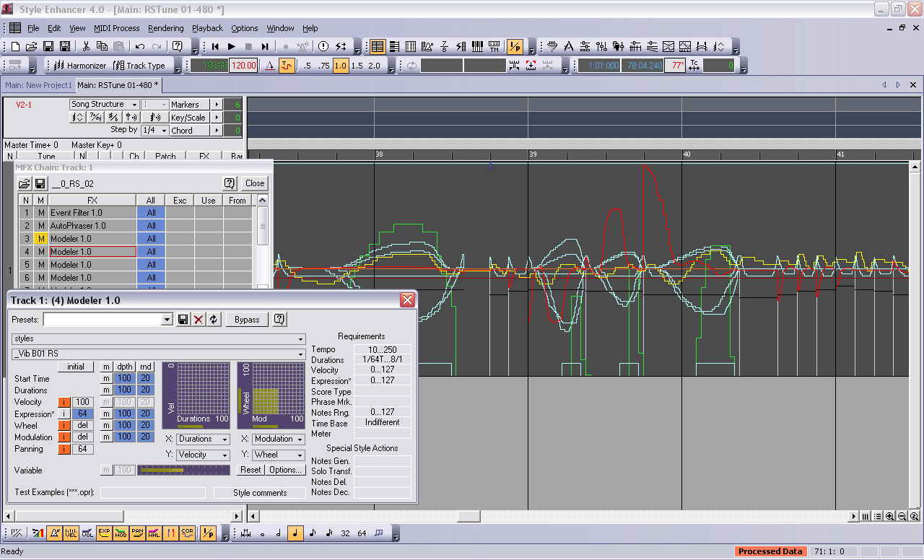Expand the Presets combo box

(x=167, y=320)
